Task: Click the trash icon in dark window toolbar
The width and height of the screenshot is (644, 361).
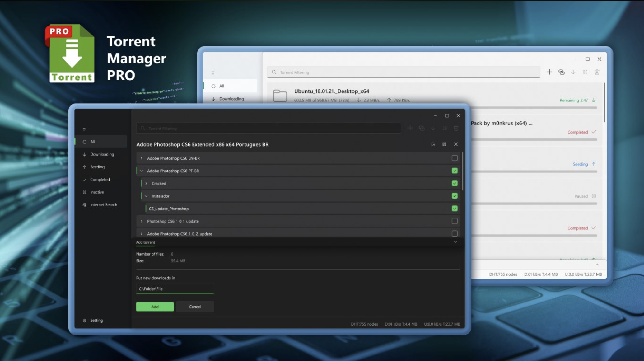Action: pos(456,128)
